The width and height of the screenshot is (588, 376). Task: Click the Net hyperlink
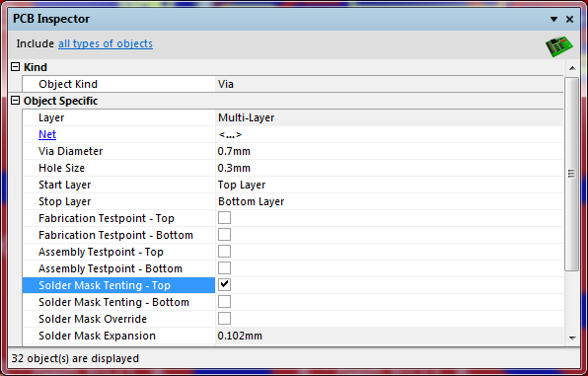[x=47, y=134]
